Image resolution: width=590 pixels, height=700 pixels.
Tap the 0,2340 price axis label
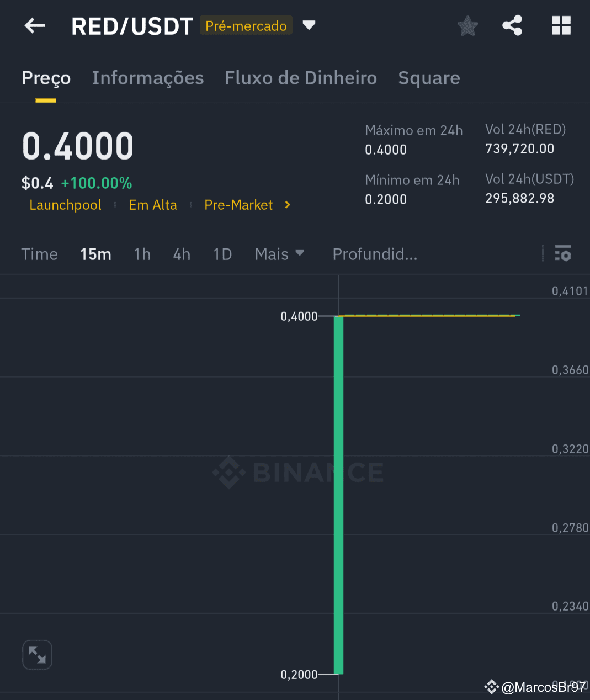pyautogui.click(x=570, y=606)
